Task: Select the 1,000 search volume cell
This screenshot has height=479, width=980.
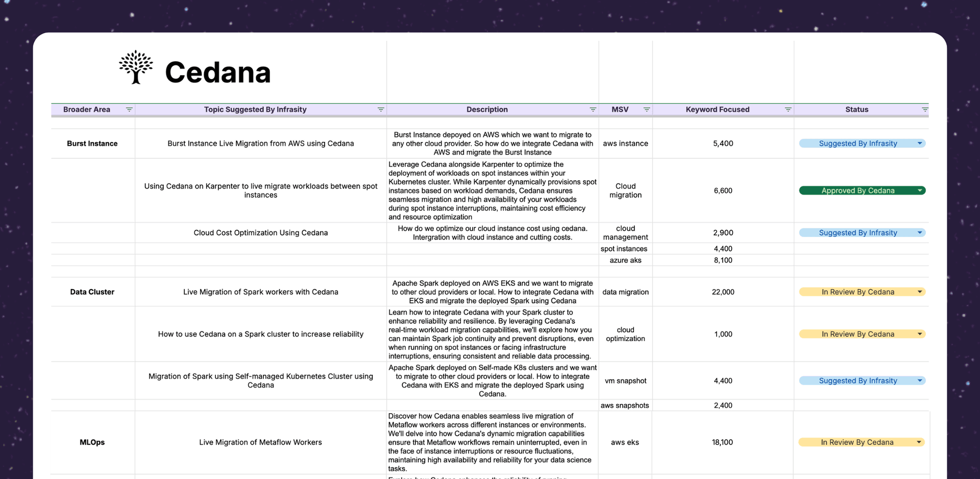Action: tap(723, 334)
